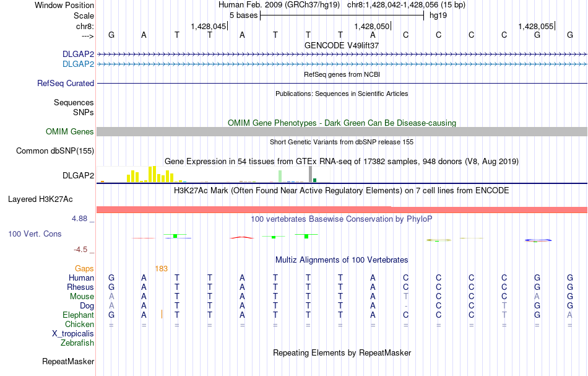Click the SNPs track label

pyautogui.click(x=84, y=112)
